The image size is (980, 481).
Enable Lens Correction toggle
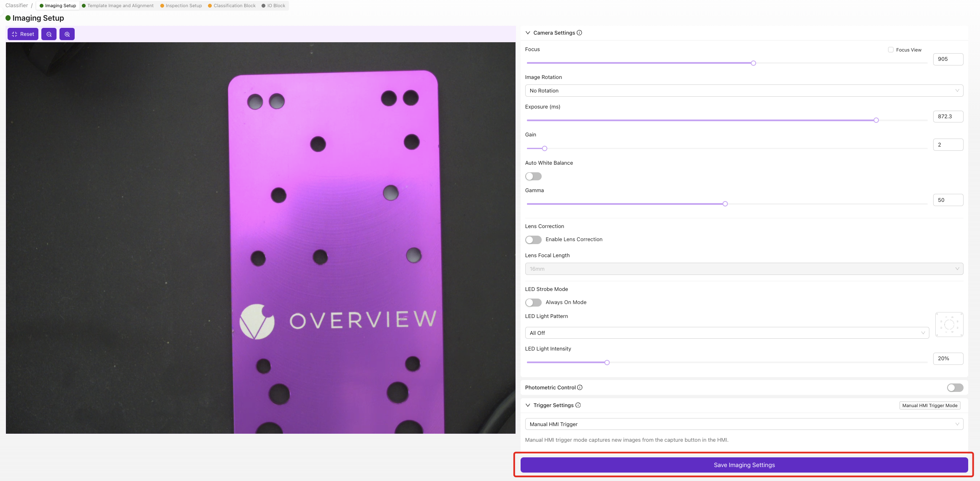click(x=533, y=240)
